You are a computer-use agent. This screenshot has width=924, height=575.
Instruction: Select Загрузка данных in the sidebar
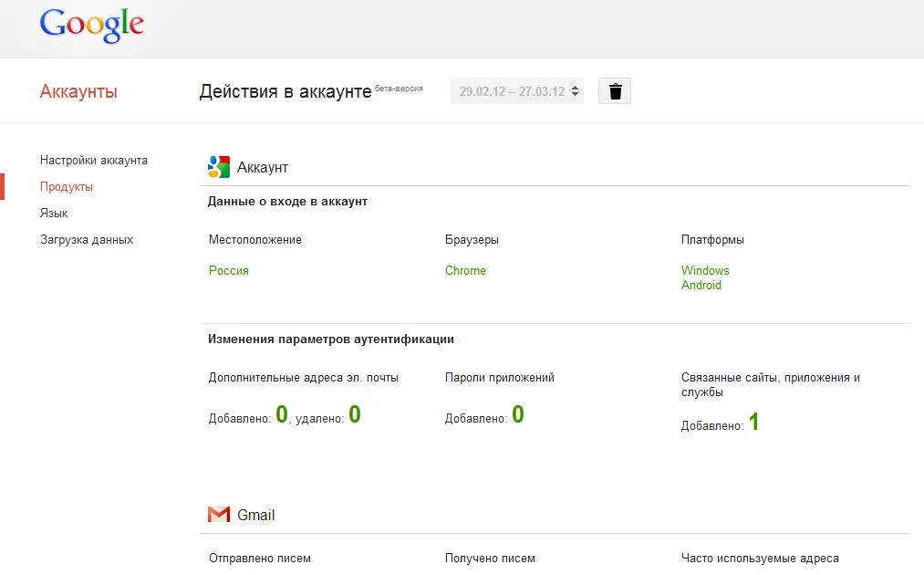pyautogui.click(x=87, y=239)
